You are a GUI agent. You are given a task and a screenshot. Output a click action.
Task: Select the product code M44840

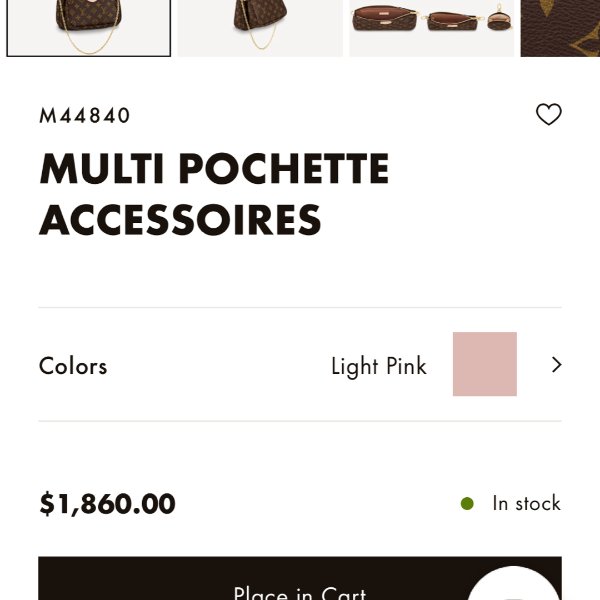coord(85,116)
